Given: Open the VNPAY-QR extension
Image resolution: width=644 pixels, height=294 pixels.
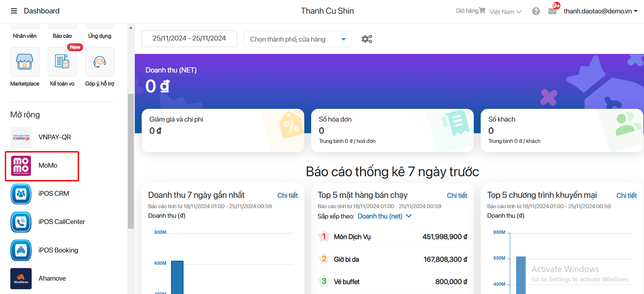Looking at the screenshot, I should (x=21, y=137).
